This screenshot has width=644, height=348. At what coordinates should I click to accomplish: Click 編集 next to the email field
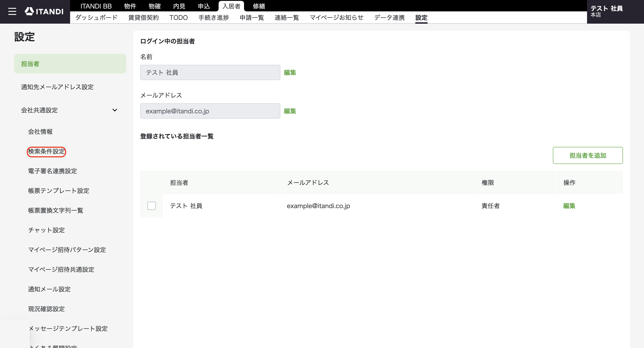[x=290, y=111]
